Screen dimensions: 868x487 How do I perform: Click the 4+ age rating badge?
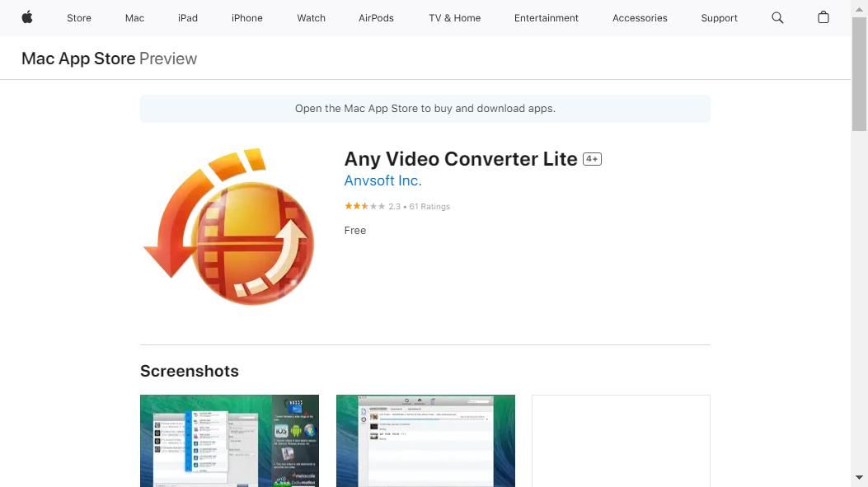pos(592,159)
